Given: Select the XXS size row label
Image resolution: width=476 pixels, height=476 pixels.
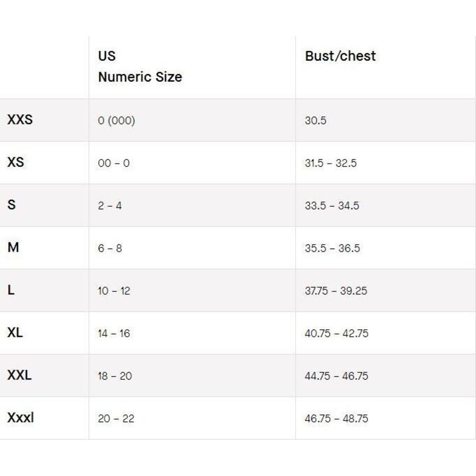Looking at the screenshot, I should [x=20, y=119].
